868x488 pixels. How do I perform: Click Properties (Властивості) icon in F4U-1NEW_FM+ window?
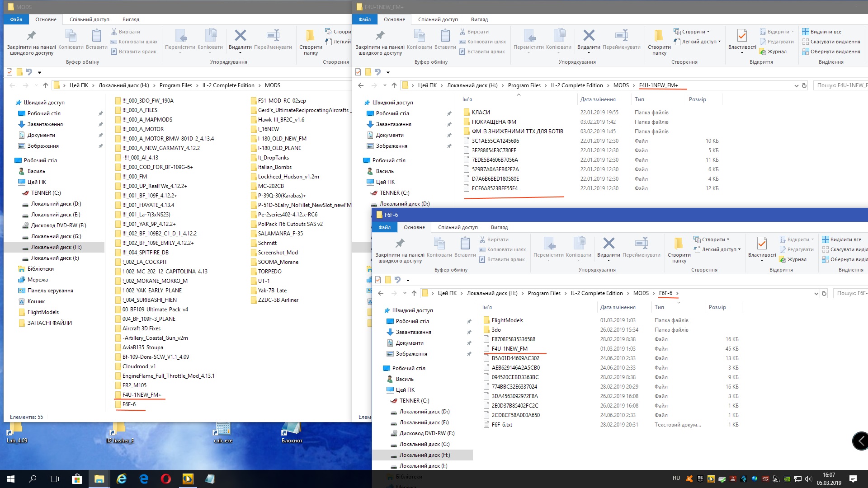pyautogui.click(x=742, y=37)
